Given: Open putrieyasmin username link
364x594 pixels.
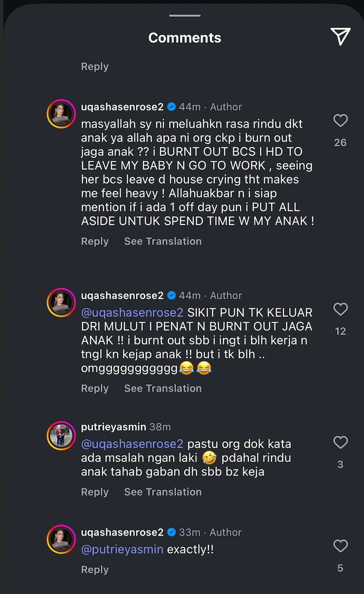Looking at the screenshot, I should pyautogui.click(x=113, y=427).
